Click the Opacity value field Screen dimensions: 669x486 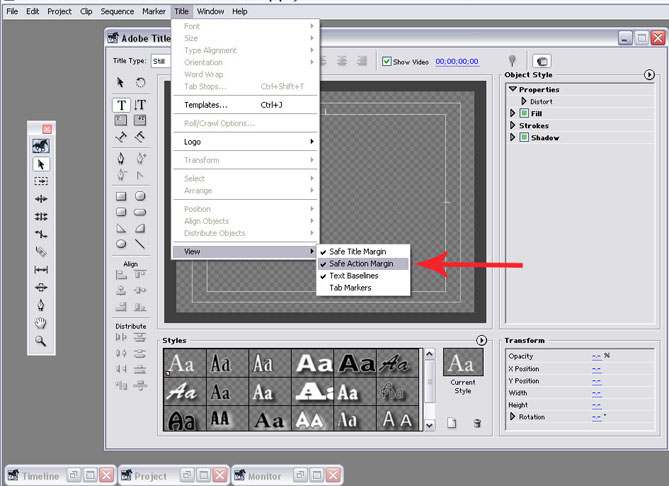596,356
